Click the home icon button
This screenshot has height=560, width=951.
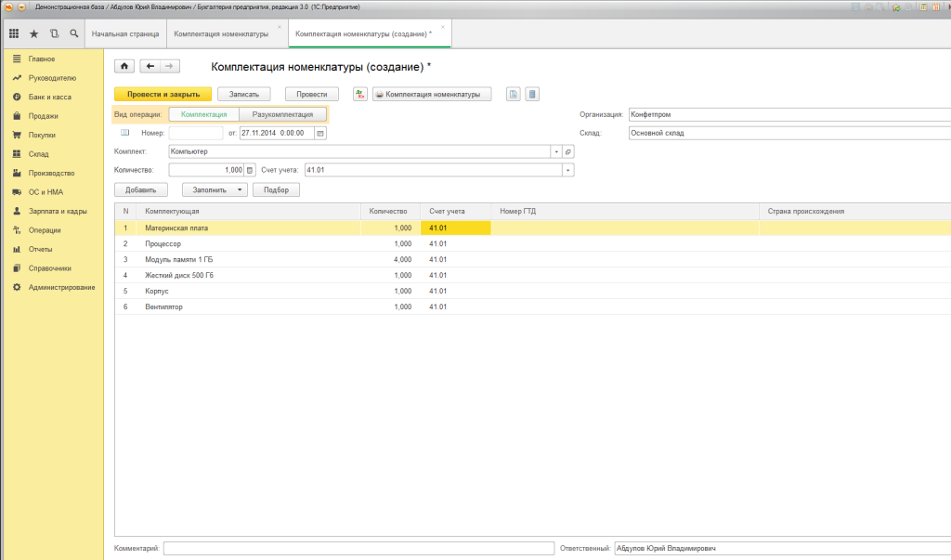click(124, 66)
